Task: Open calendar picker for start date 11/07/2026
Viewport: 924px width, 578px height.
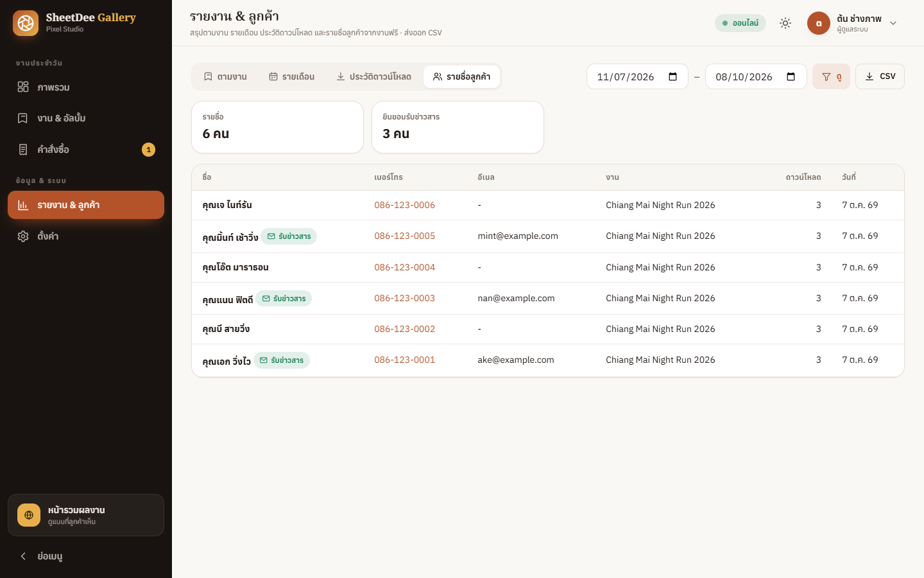Action: (x=672, y=77)
